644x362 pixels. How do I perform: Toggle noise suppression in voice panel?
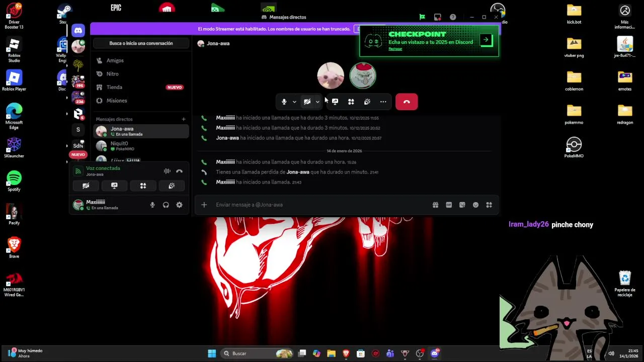(167, 171)
